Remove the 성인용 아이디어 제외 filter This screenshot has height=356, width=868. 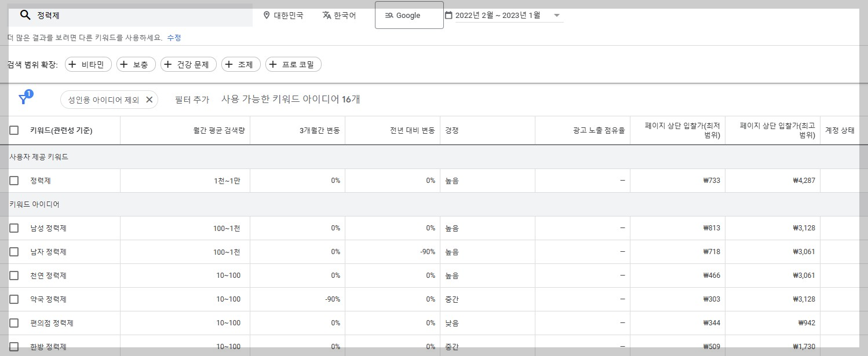[x=149, y=99]
